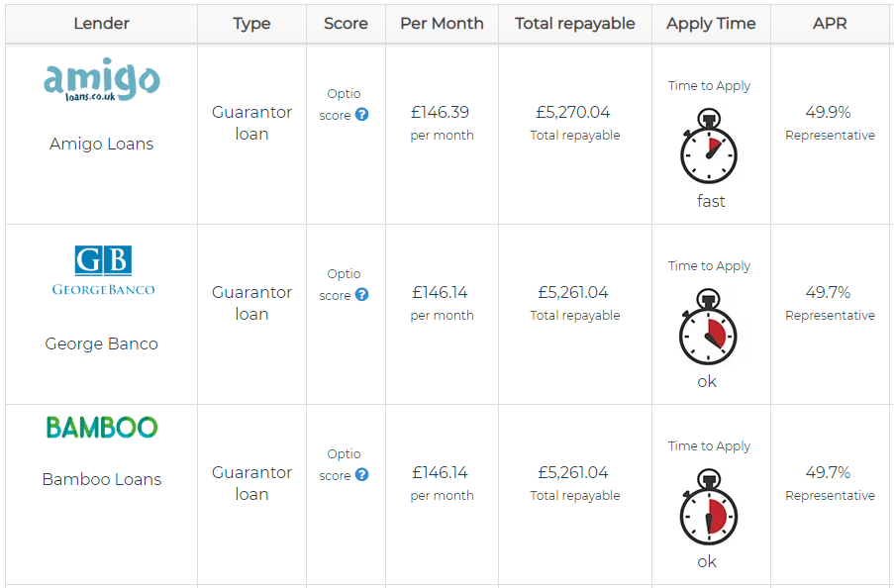
Task: Open the Bamboo Loans lender name link
Action: (x=102, y=479)
